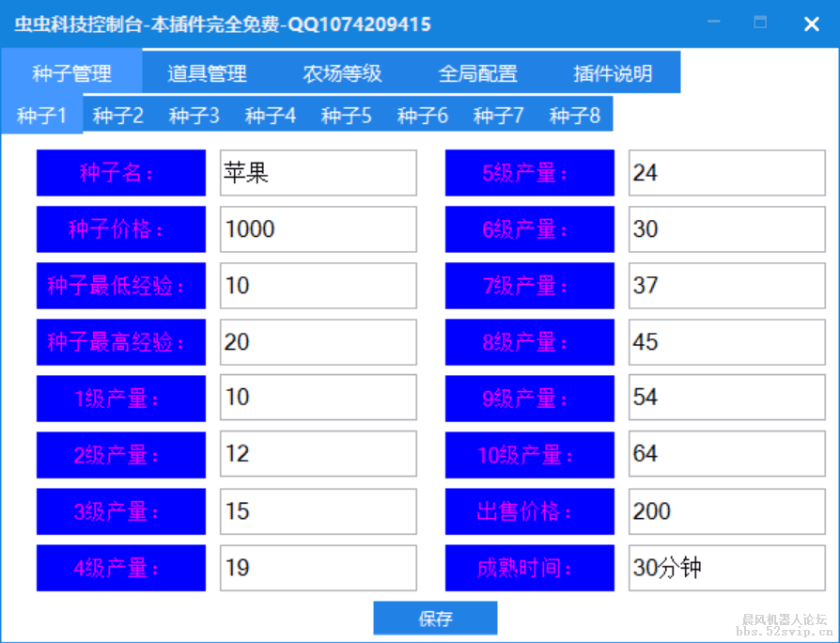View the 插件说明 tab
Image resolution: width=840 pixels, height=643 pixels.
pyautogui.click(x=613, y=72)
